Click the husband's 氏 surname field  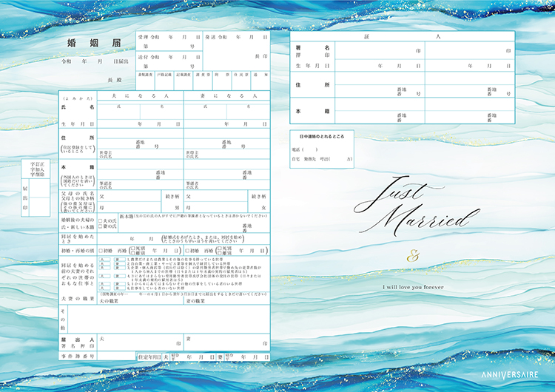click(119, 112)
